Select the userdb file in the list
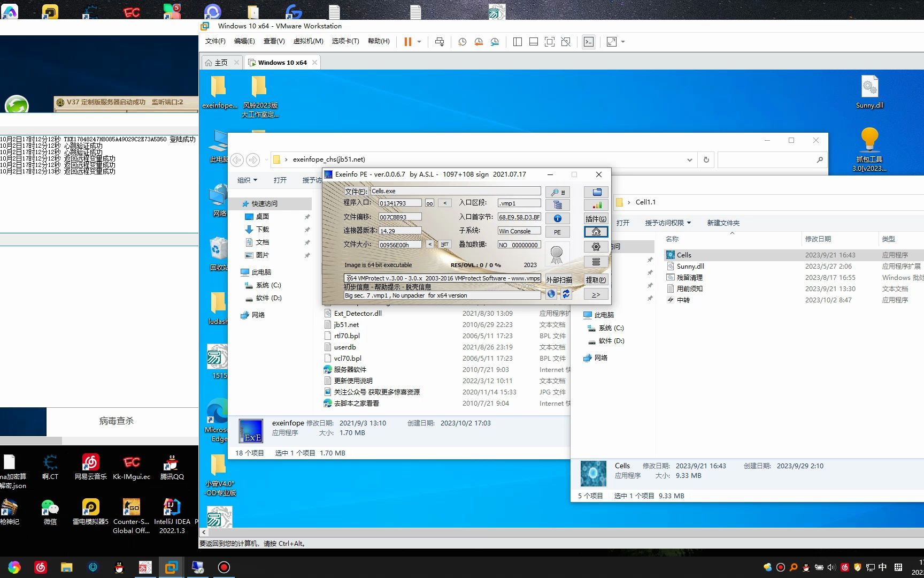This screenshot has height=578, width=924. (345, 347)
